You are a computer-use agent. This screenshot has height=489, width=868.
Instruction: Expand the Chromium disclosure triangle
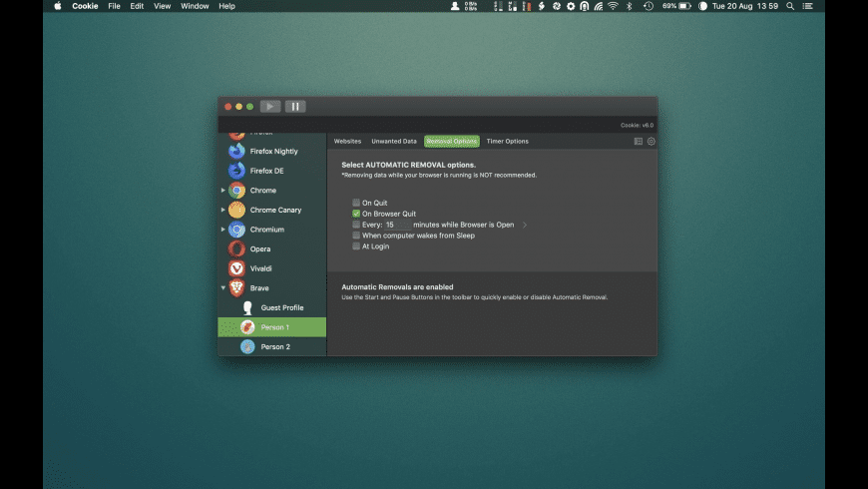pyautogui.click(x=223, y=230)
